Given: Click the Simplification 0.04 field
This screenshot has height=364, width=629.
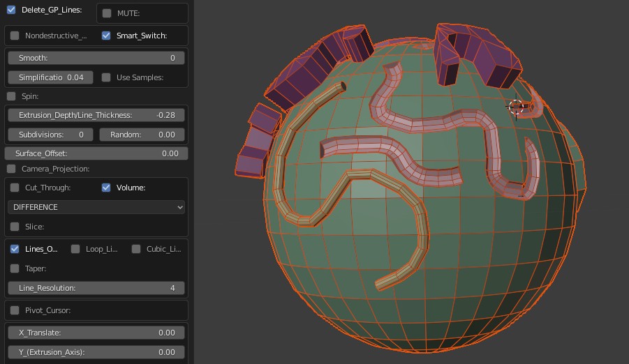Looking at the screenshot, I should pyautogui.click(x=51, y=77).
